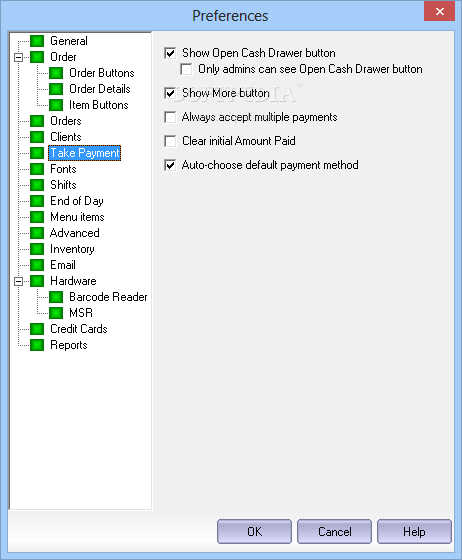
Task: Collapse the Hardware tree node
Action: point(18,281)
